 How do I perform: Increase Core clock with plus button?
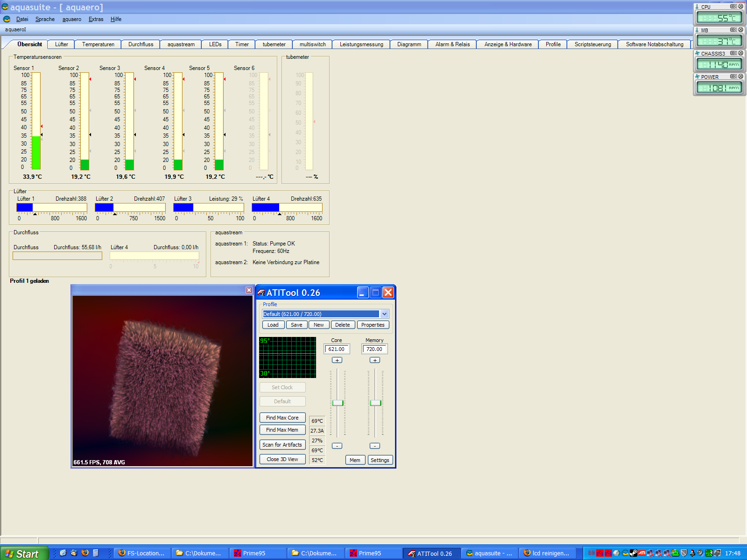pos(337,360)
